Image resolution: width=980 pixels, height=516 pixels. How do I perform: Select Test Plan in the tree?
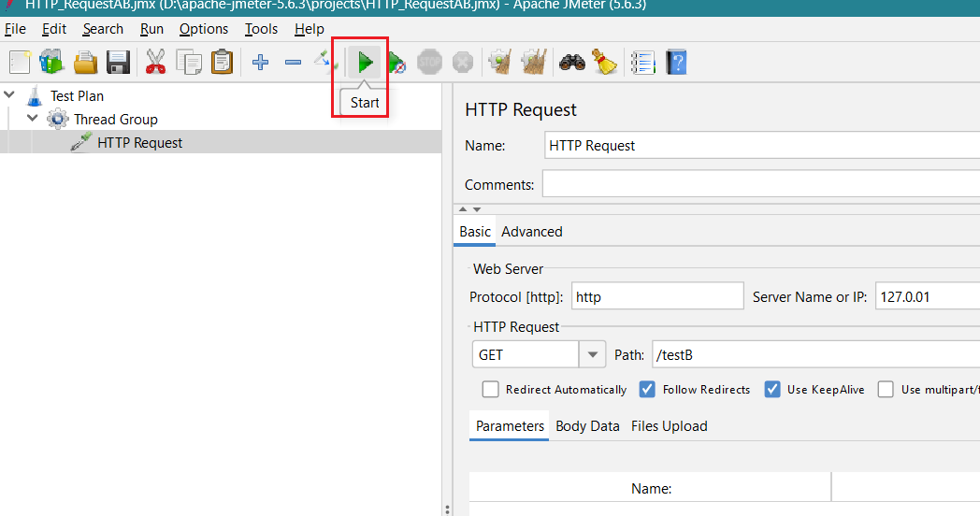[77, 96]
